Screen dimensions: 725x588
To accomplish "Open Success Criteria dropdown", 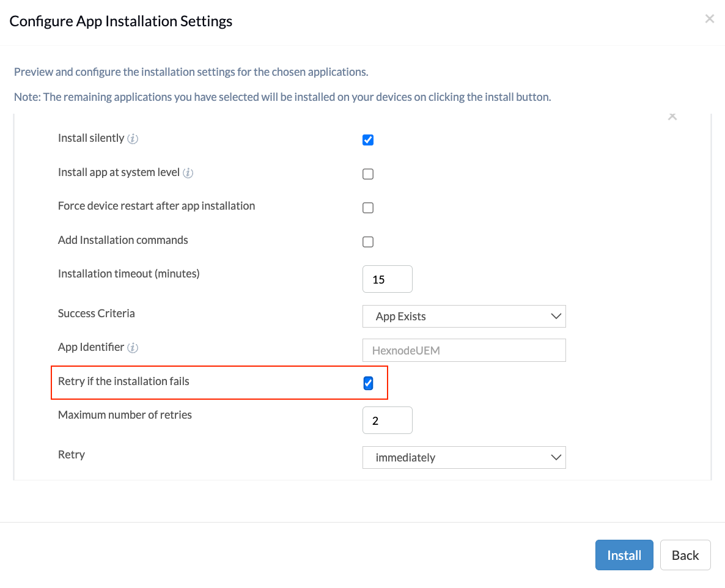I will pyautogui.click(x=464, y=316).
